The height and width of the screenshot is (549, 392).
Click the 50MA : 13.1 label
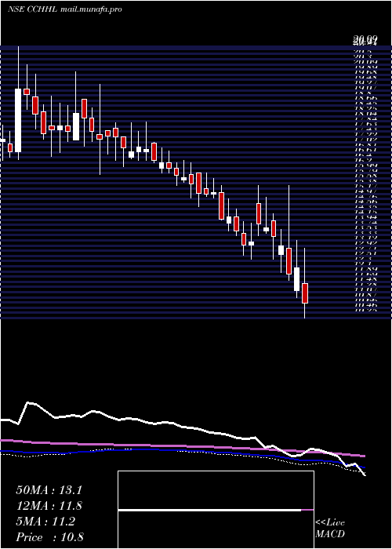coord(49,490)
